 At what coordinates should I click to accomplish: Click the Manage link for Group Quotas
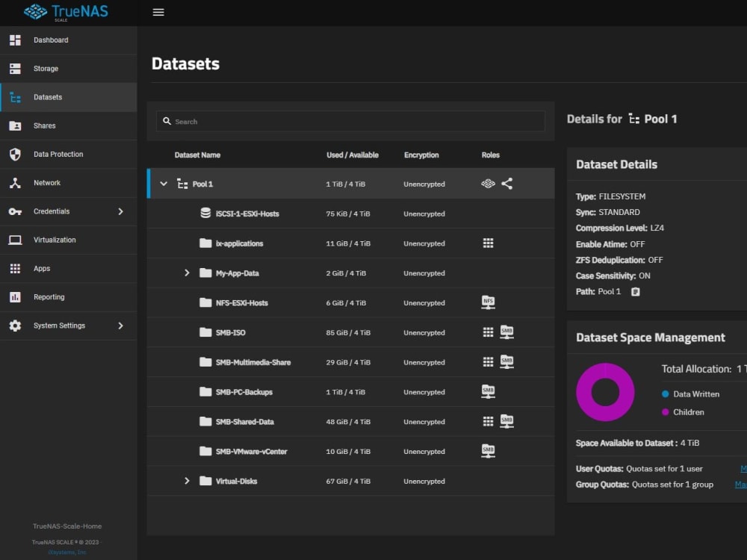pos(741,485)
